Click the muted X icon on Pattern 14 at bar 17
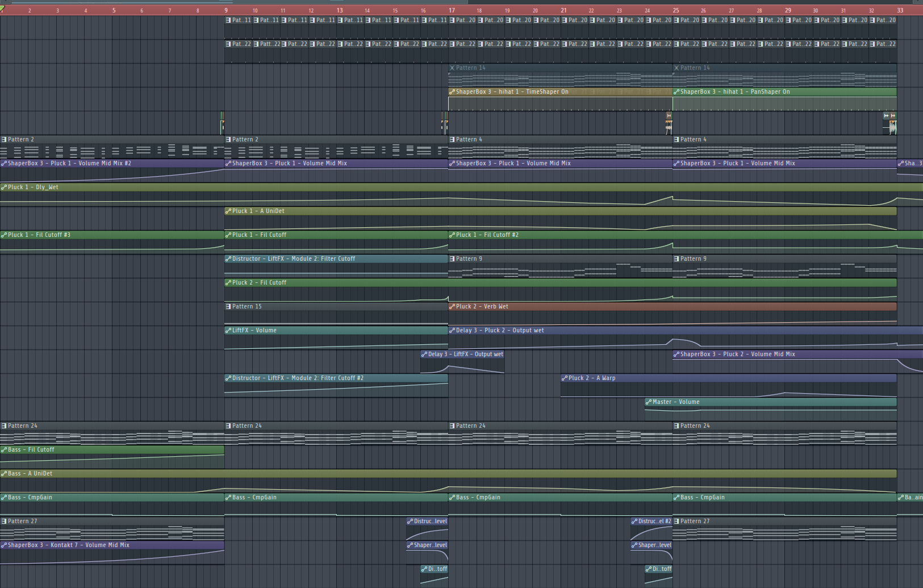This screenshot has height=588, width=923. (452, 68)
